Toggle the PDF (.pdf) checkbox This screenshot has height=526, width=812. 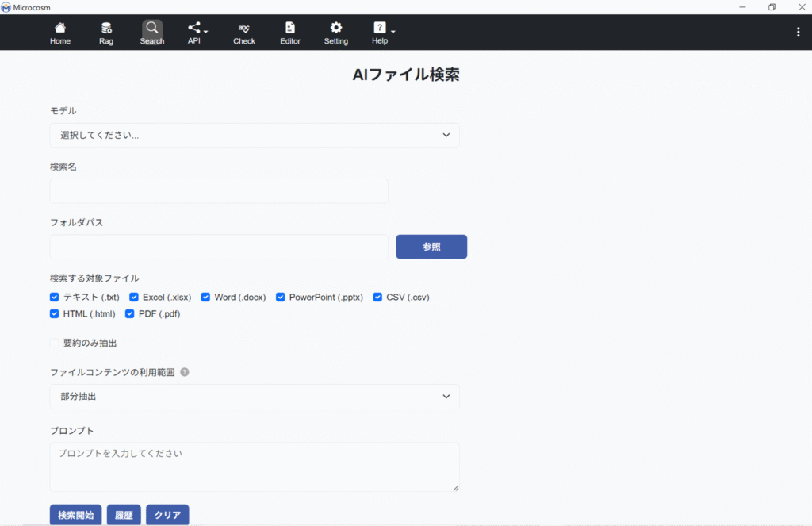pos(130,314)
